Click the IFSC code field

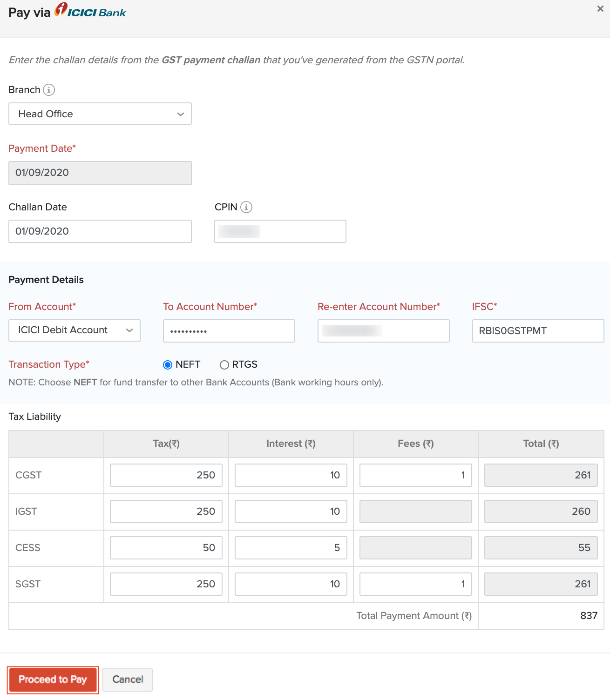(538, 331)
